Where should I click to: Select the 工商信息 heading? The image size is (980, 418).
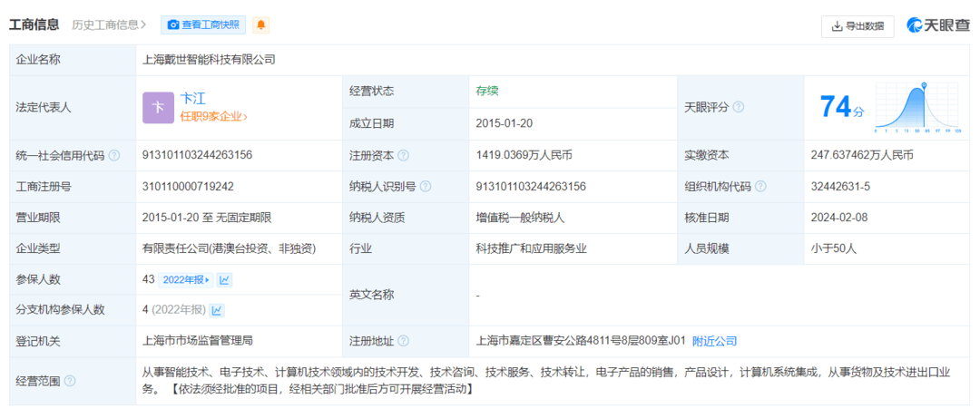coord(34,25)
